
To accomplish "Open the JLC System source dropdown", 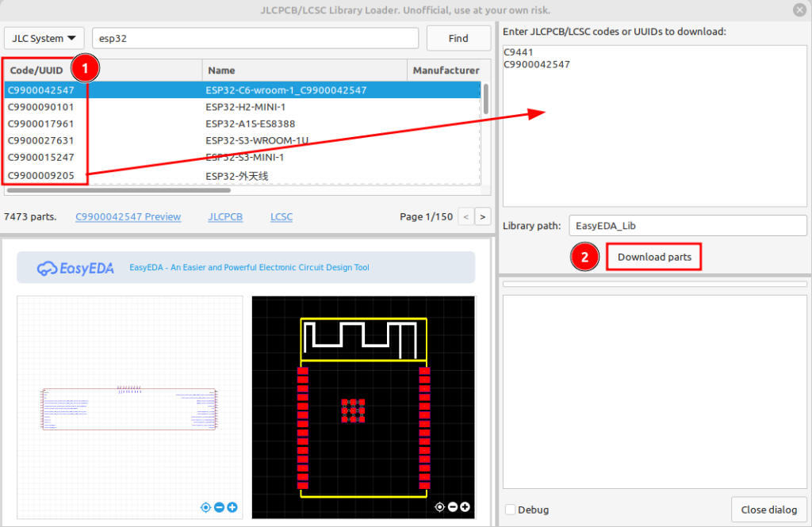I will [44, 38].
